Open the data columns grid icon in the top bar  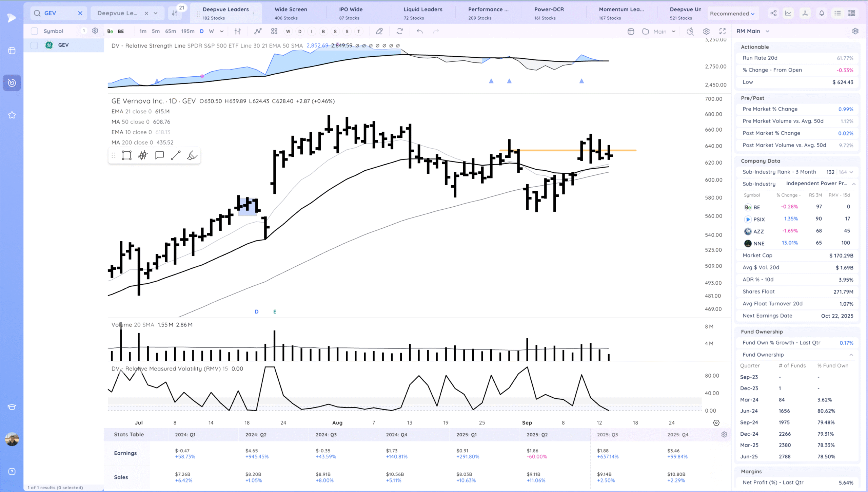click(x=852, y=13)
